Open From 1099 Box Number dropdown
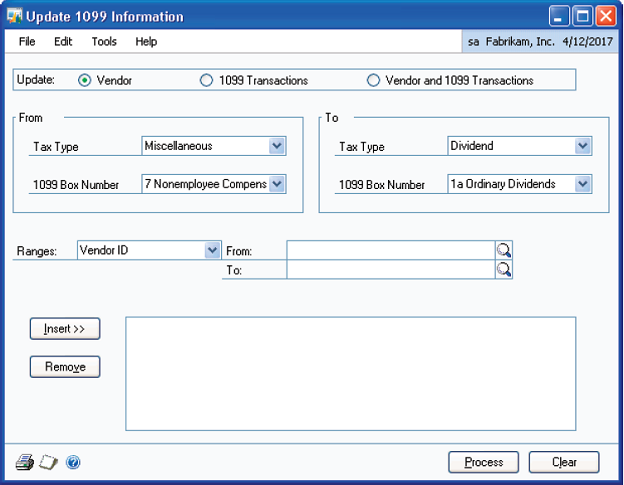The image size is (624, 485). pos(277,184)
